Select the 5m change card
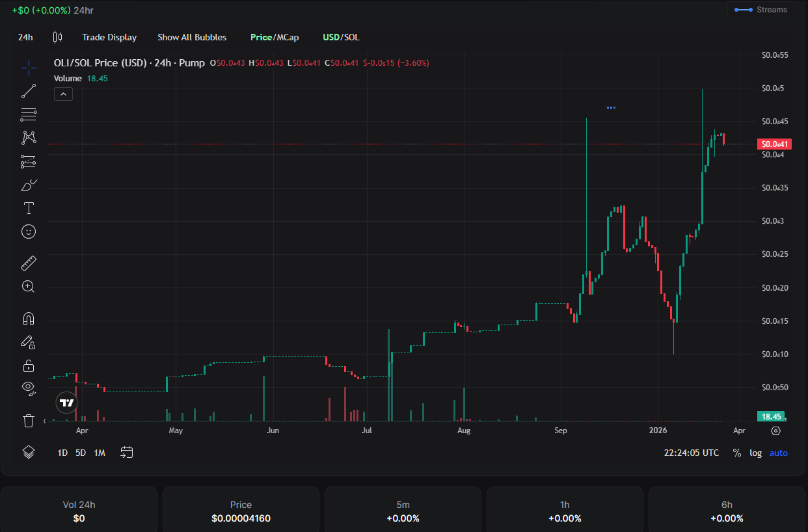Viewport: 808px width, 532px height. point(403,511)
